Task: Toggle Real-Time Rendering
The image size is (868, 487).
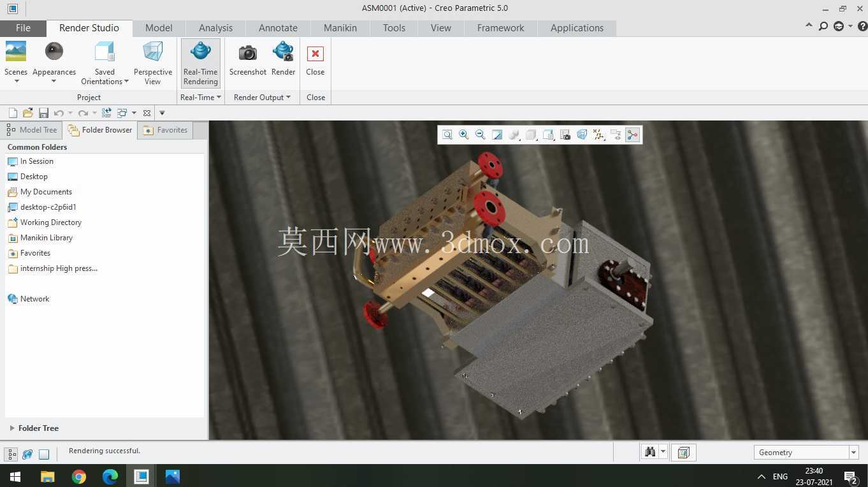Action: 201,63
